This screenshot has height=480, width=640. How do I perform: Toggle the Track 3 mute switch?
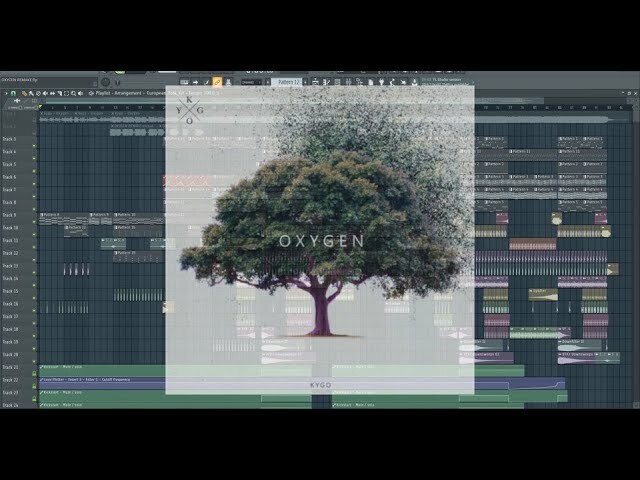tap(34, 145)
